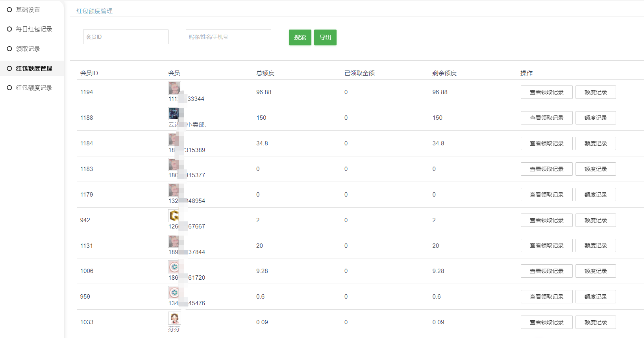Click the 昵称/姓名/手机号 input box
This screenshot has width=644, height=338.
point(228,37)
